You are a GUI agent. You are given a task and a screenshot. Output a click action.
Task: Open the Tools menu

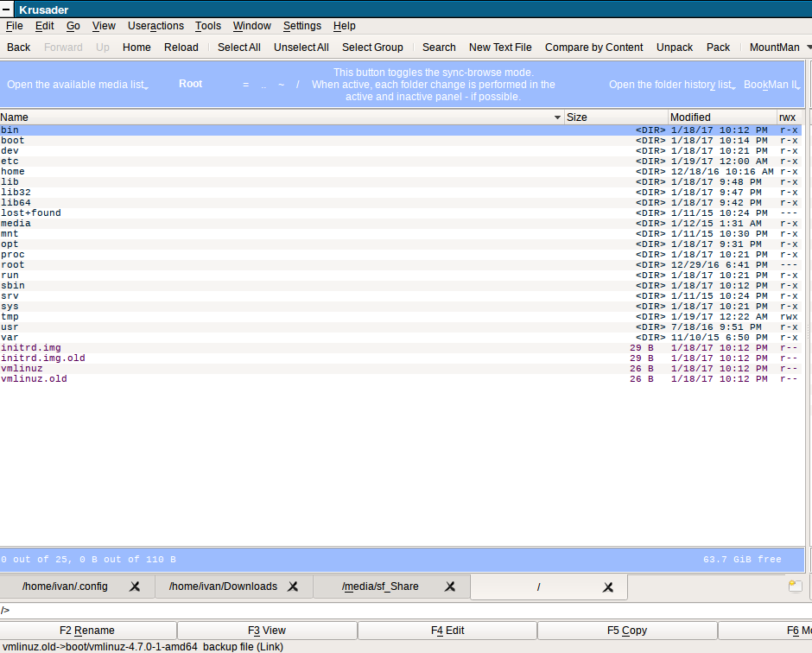(x=208, y=26)
